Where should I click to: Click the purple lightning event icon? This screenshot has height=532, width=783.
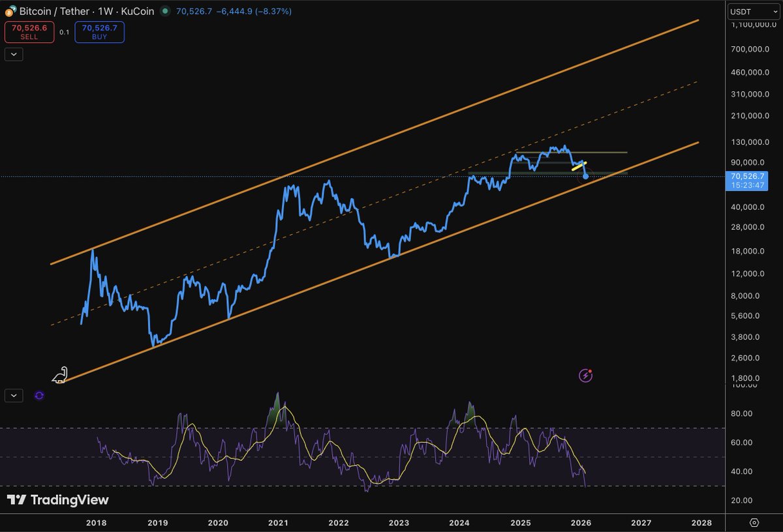[586, 376]
